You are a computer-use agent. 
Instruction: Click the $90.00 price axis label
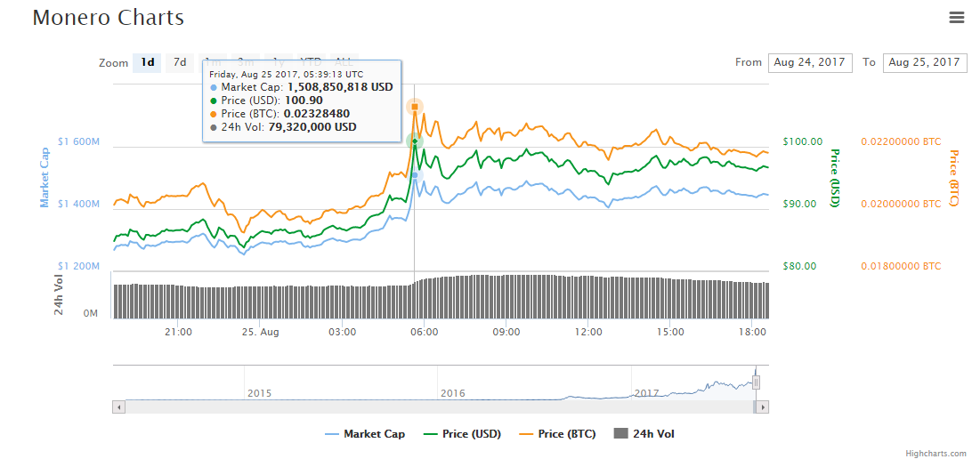point(800,205)
